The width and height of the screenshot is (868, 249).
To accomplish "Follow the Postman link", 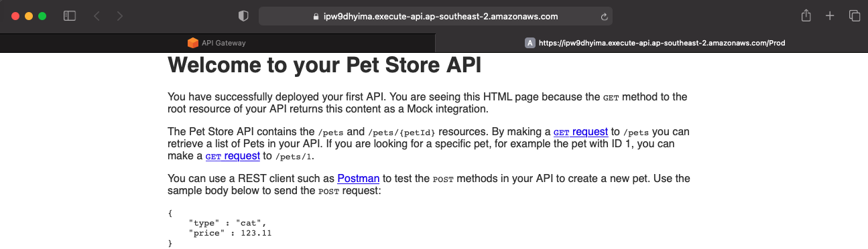I will (359, 179).
